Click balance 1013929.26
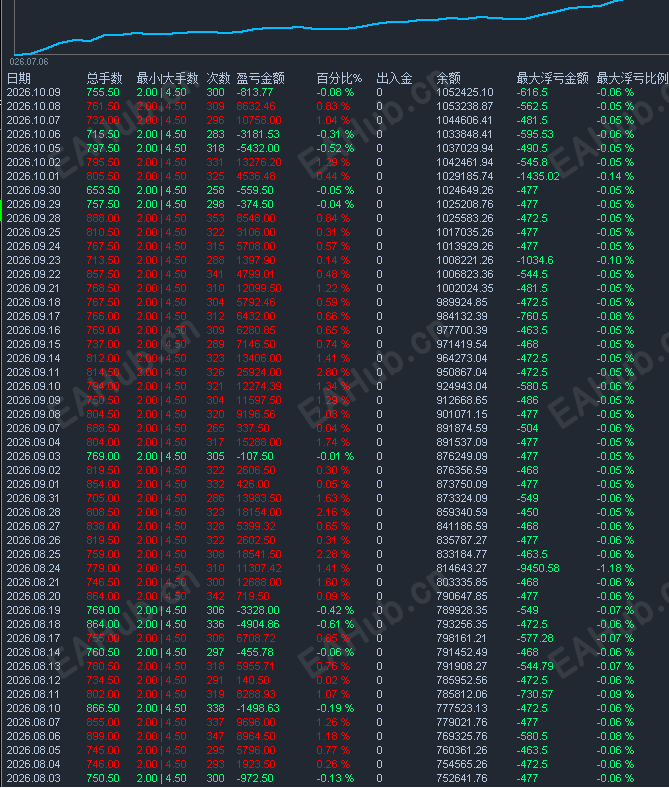The image size is (669, 788). (x=465, y=247)
